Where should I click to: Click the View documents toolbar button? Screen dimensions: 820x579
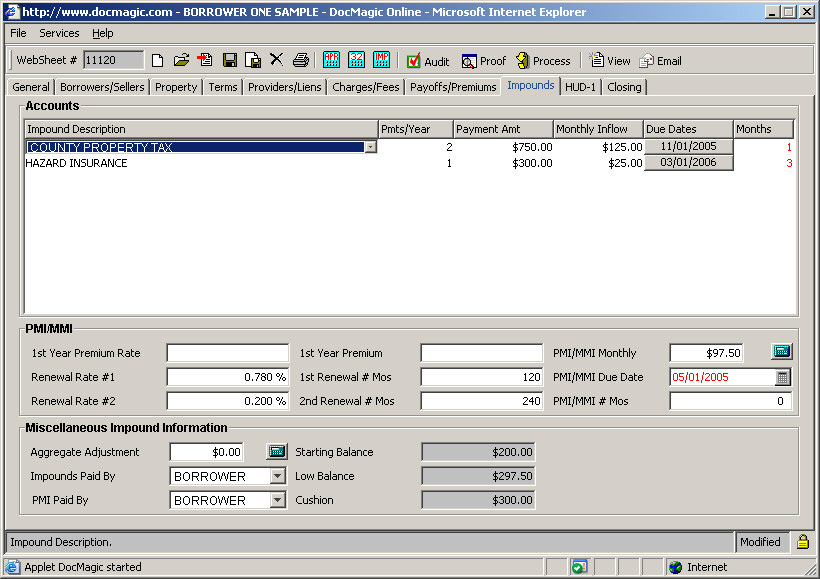tap(610, 61)
